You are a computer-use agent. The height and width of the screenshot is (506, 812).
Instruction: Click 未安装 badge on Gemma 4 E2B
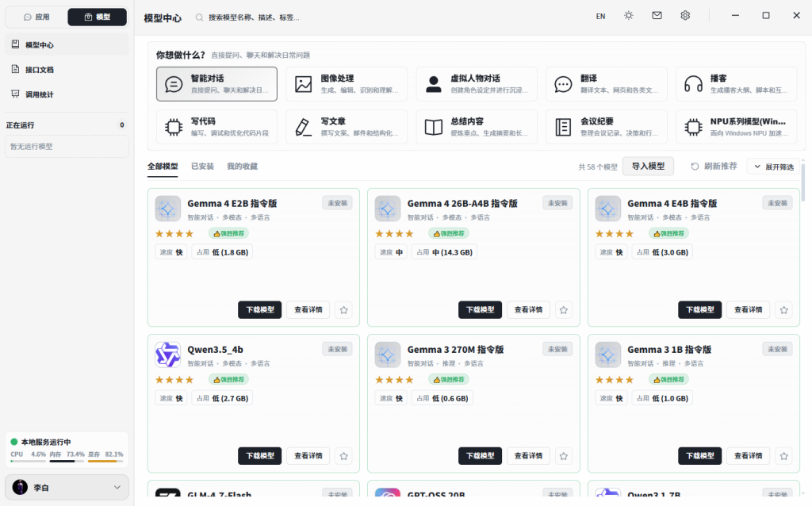(x=338, y=203)
